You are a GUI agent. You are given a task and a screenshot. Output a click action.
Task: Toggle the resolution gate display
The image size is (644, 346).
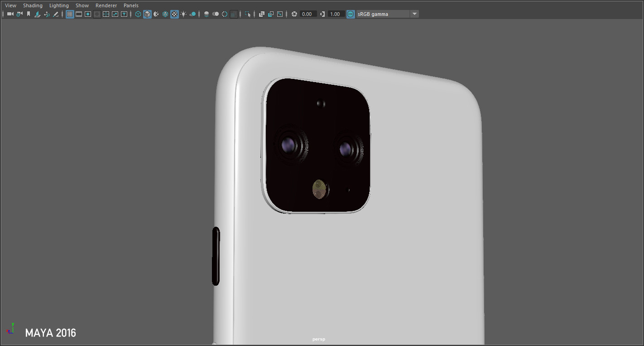point(87,14)
